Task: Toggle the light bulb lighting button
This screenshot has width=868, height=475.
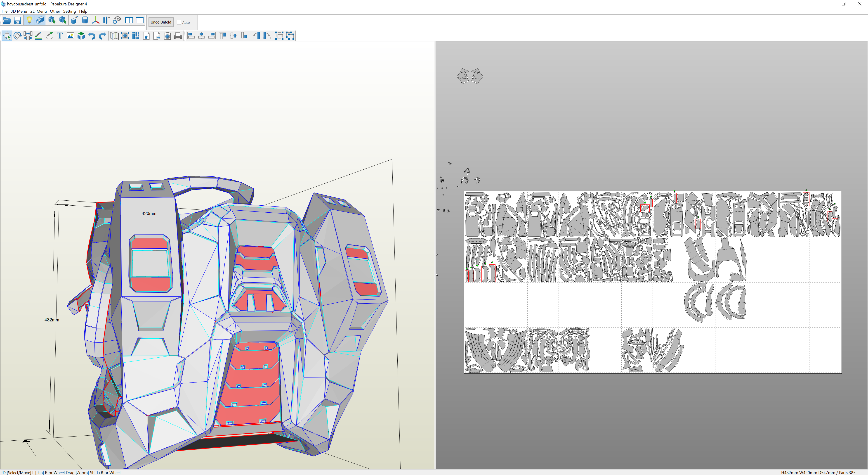Action: [29, 21]
